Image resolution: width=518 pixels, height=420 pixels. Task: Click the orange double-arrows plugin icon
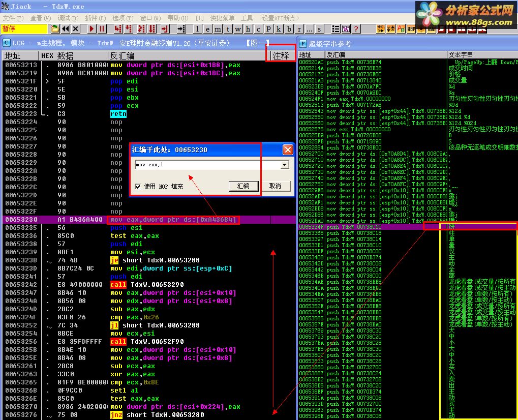click(x=381, y=29)
